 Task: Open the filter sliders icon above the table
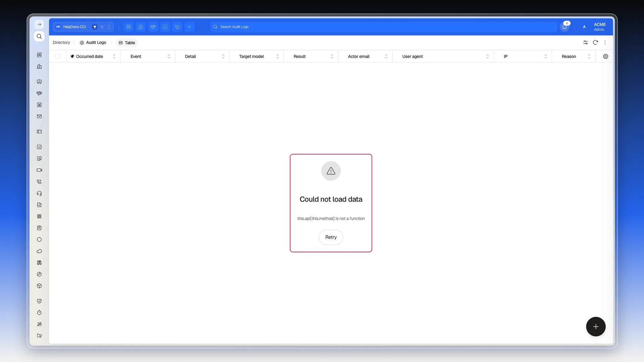(x=585, y=43)
